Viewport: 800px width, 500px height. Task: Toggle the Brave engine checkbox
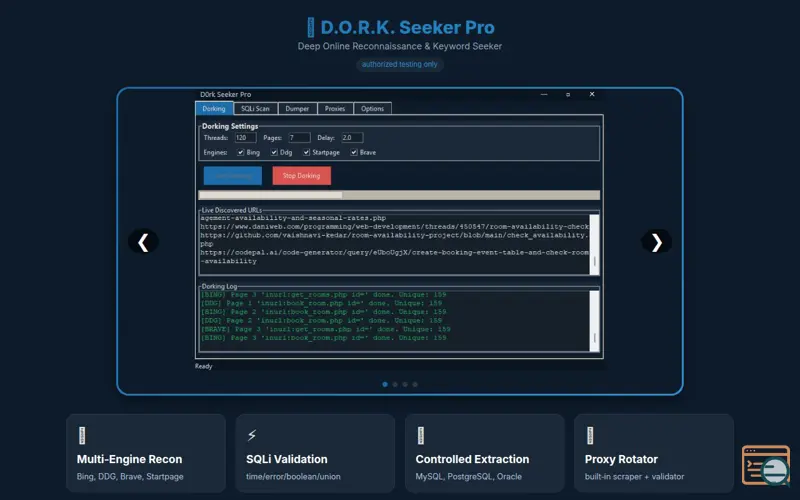[354, 153]
